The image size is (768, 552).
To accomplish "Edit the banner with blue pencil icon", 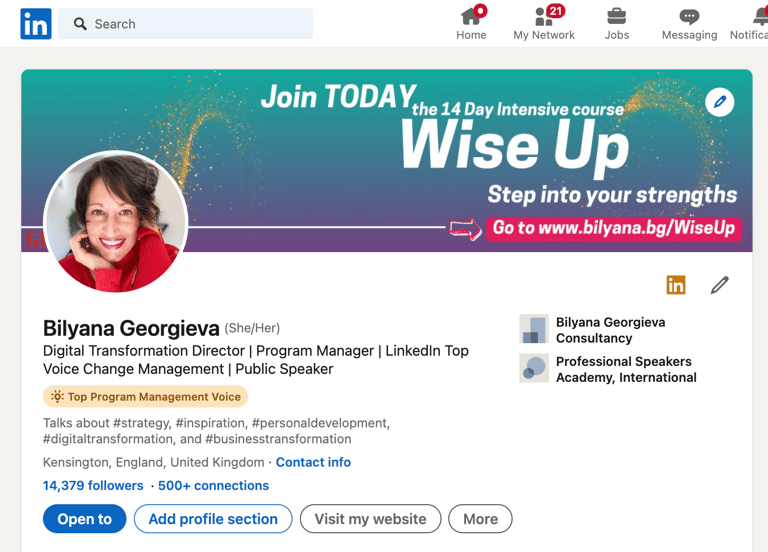I will click(x=720, y=102).
